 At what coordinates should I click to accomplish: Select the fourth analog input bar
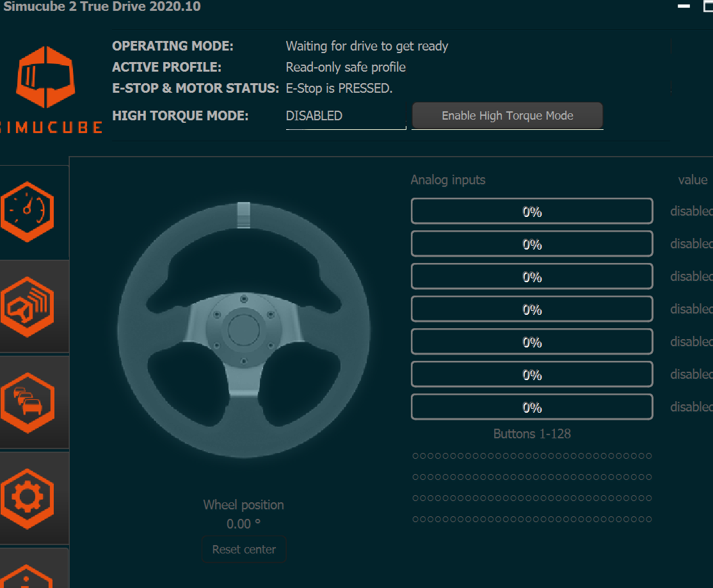tap(532, 310)
